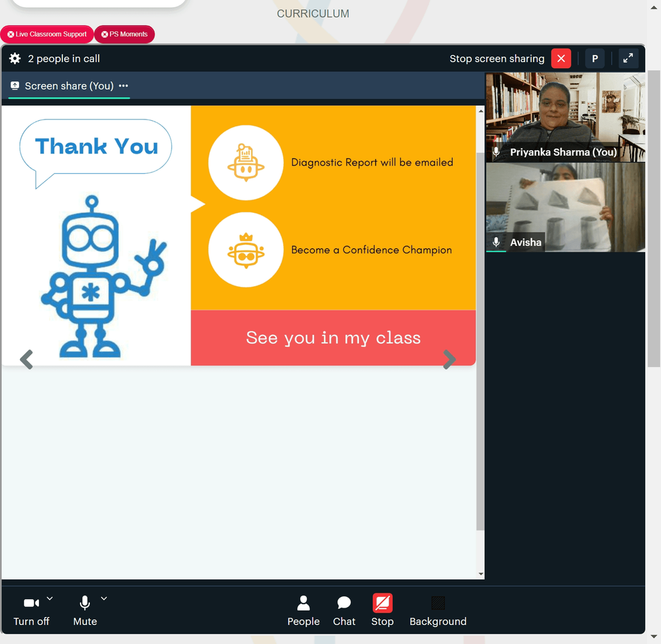Screen dimensions: 661x644
Task: Close Live Classroom Support tag
Action: tap(11, 34)
